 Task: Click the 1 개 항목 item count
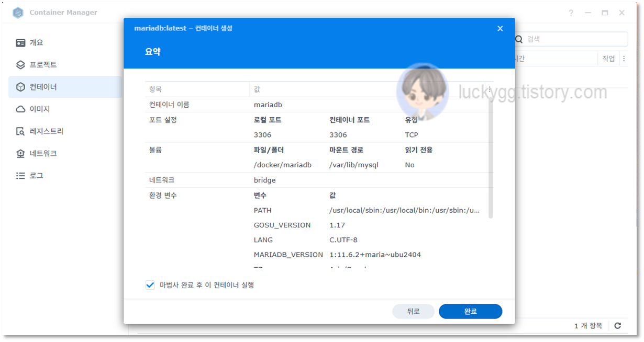pos(588,326)
